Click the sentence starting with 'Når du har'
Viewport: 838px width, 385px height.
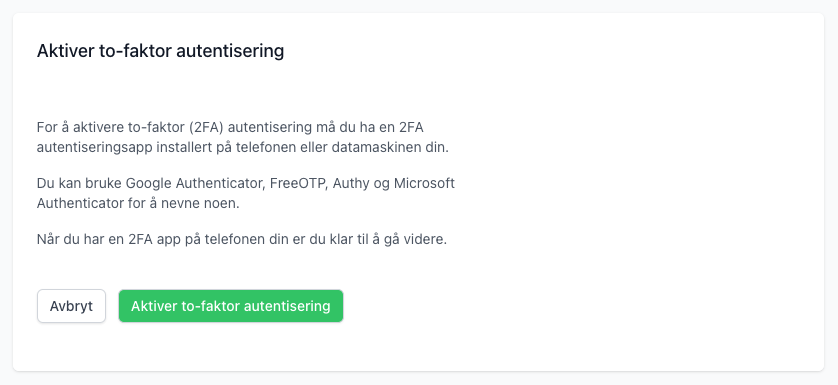click(x=242, y=239)
